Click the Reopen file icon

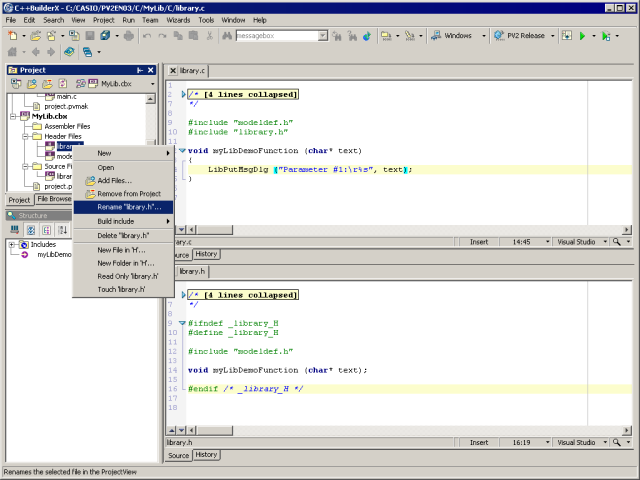click(51, 36)
